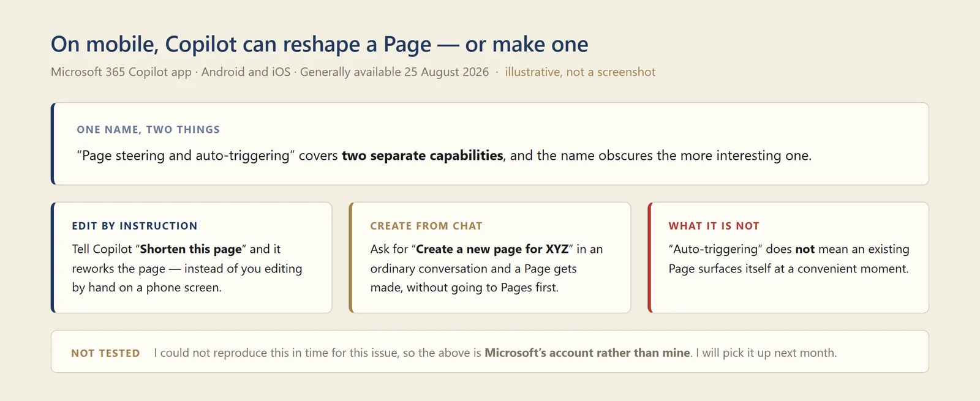Click the sentence starting '"Auto-triggering" does not mean'
The width and height of the screenshot is (980, 401).
(x=789, y=259)
